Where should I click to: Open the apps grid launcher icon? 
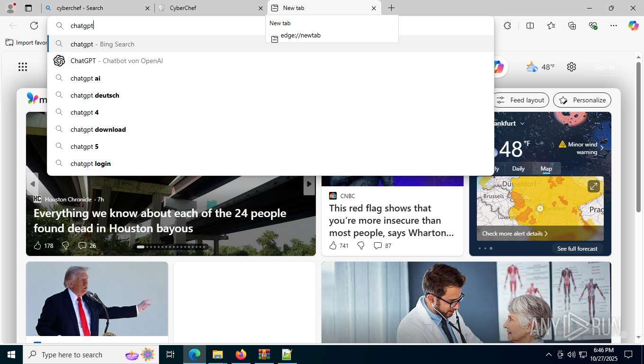23,67
